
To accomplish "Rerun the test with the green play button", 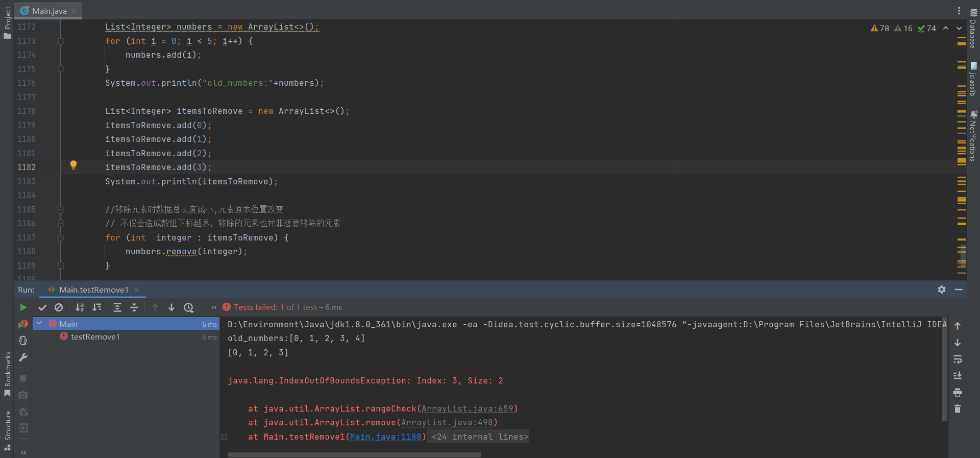I will [23, 307].
